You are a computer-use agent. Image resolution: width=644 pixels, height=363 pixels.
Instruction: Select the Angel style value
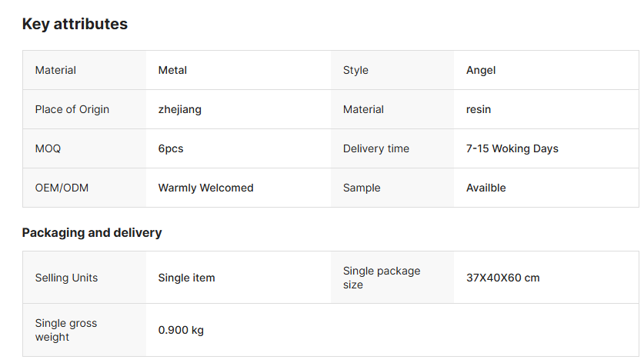(x=481, y=70)
